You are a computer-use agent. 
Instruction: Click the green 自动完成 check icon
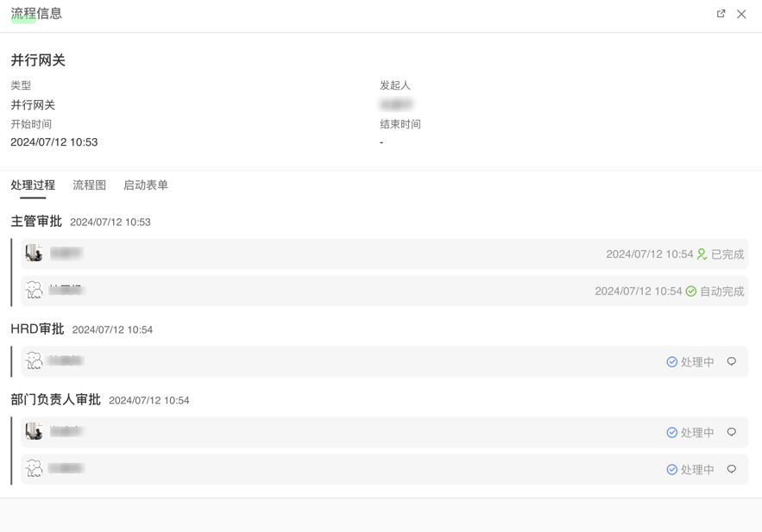[691, 291]
